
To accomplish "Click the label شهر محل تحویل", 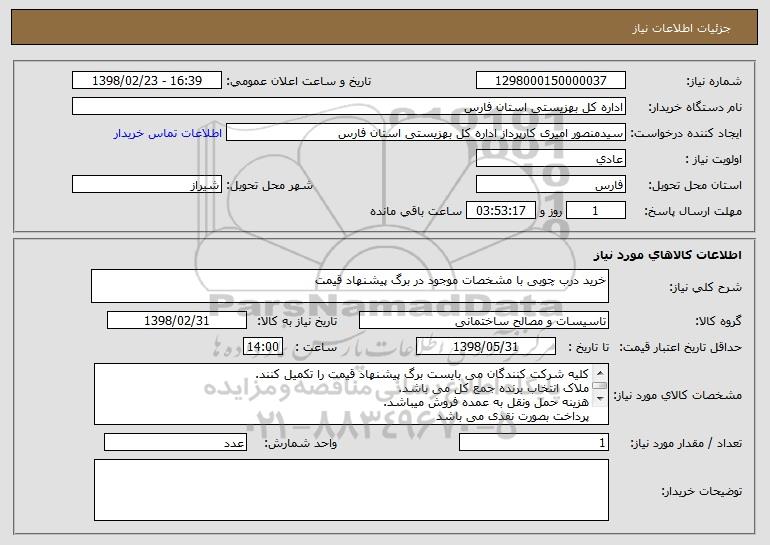I will pos(269,185).
